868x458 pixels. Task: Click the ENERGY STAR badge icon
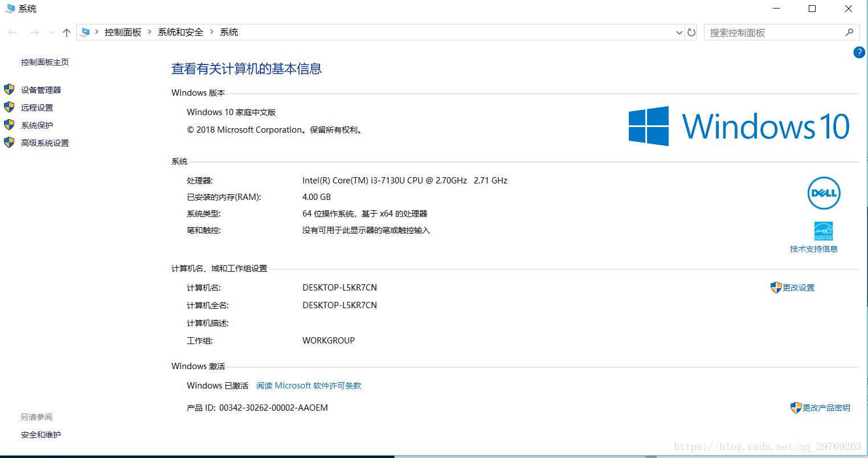tap(824, 231)
